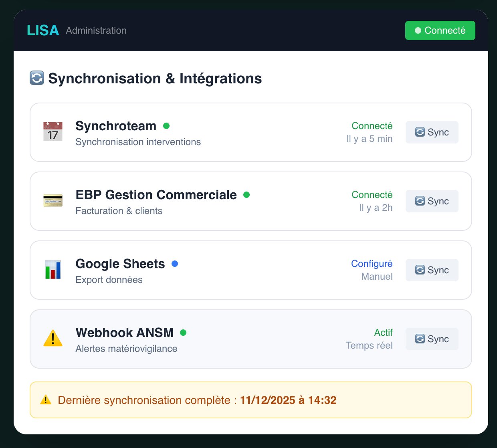The width and height of the screenshot is (497, 448).
Task: Click the LISA logo
Action: [x=43, y=30]
